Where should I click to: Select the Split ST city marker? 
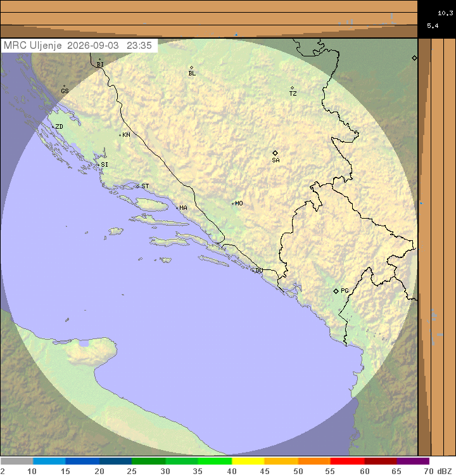pyautogui.click(x=137, y=186)
